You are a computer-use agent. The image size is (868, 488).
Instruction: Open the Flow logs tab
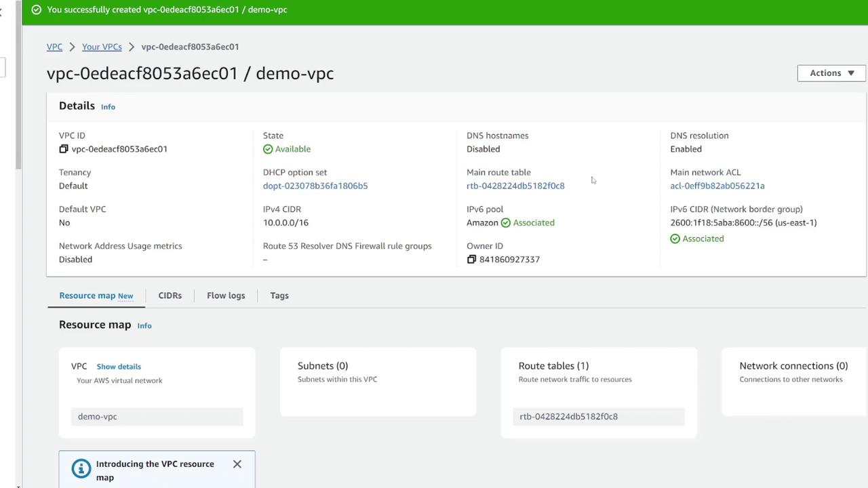(226, 296)
